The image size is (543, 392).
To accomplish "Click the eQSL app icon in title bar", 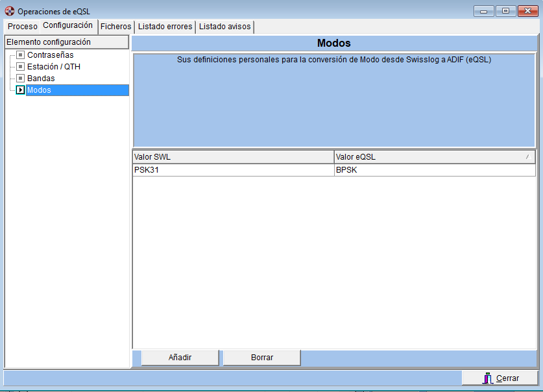I will [x=10, y=11].
